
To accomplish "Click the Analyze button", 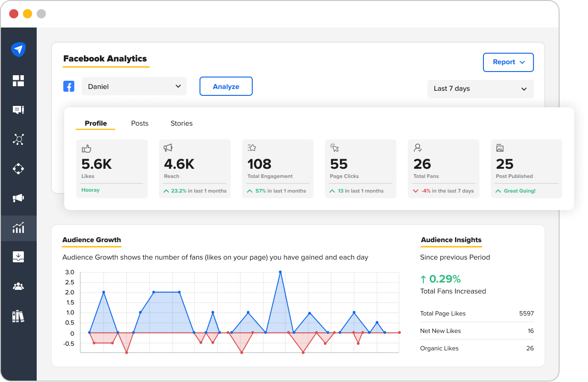I will (x=226, y=86).
